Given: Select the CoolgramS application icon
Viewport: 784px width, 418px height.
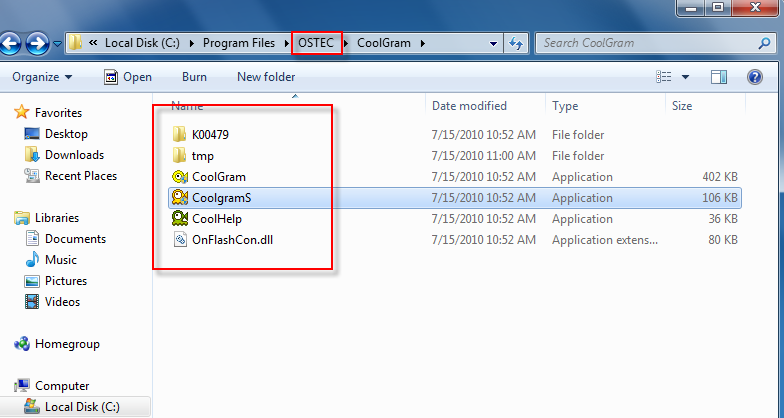Looking at the screenshot, I should (180, 198).
